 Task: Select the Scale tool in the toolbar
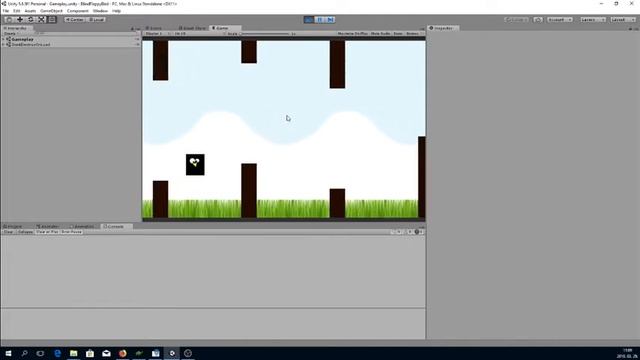tap(41, 20)
